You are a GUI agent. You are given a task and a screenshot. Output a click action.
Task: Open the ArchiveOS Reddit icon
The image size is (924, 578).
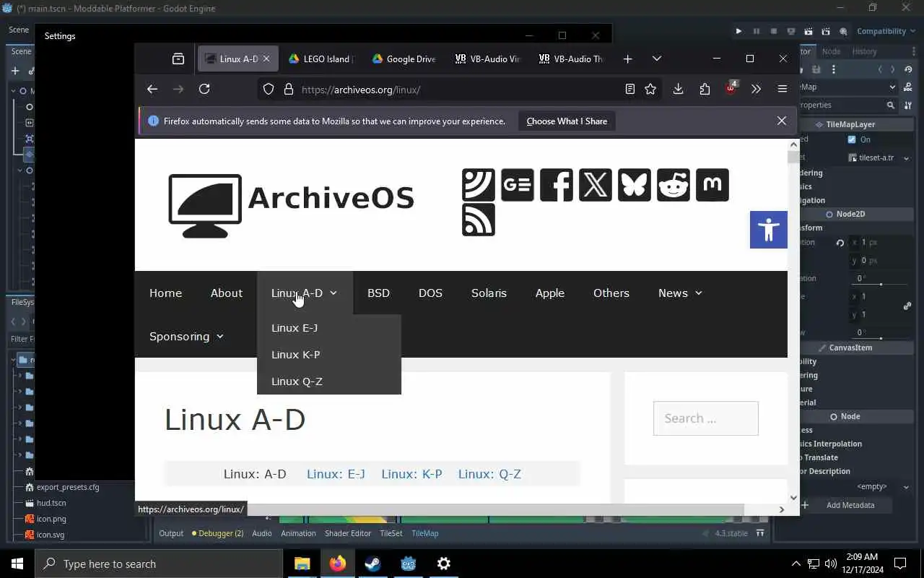[x=674, y=185]
